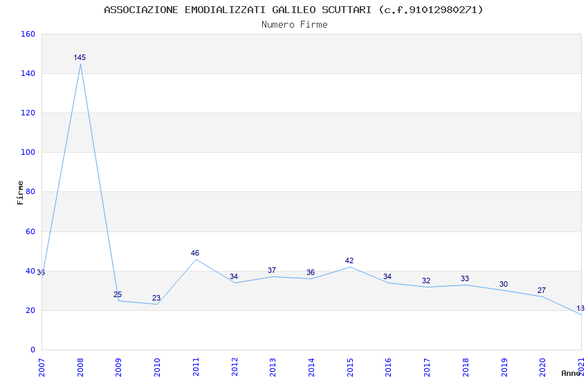This screenshot has width=588, height=380.
Task: Click the 2015 x-axis year
Action: tap(350, 367)
